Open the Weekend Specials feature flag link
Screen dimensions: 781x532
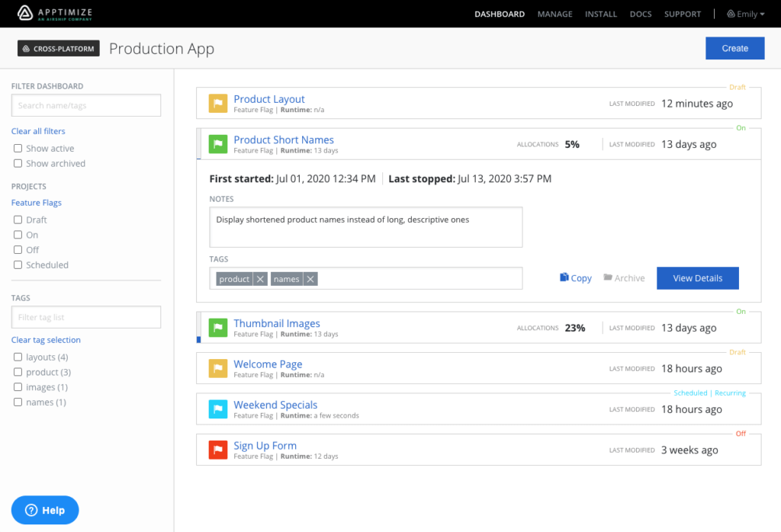(x=275, y=405)
